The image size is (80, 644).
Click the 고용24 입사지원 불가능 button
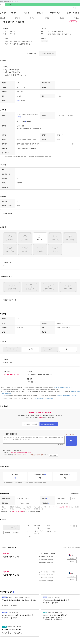(x=47, y=54)
